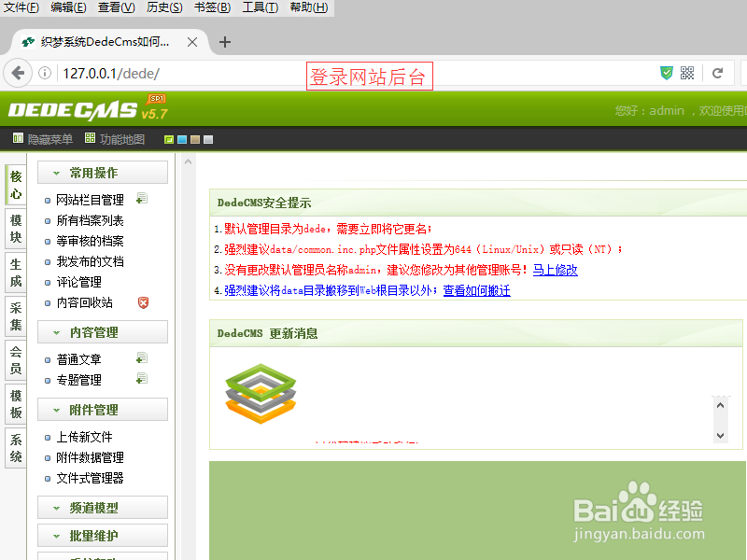Collapse the 常用操作 section

(x=103, y=173)
